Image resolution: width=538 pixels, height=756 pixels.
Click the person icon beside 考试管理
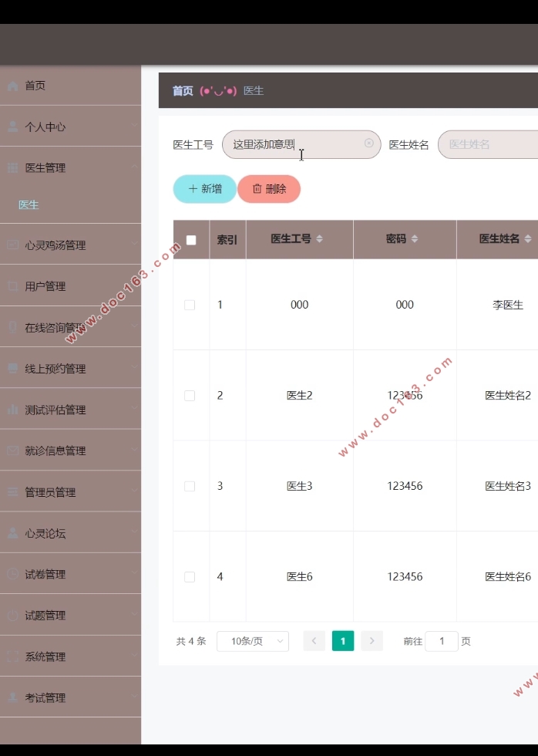(x=13, y=697)
